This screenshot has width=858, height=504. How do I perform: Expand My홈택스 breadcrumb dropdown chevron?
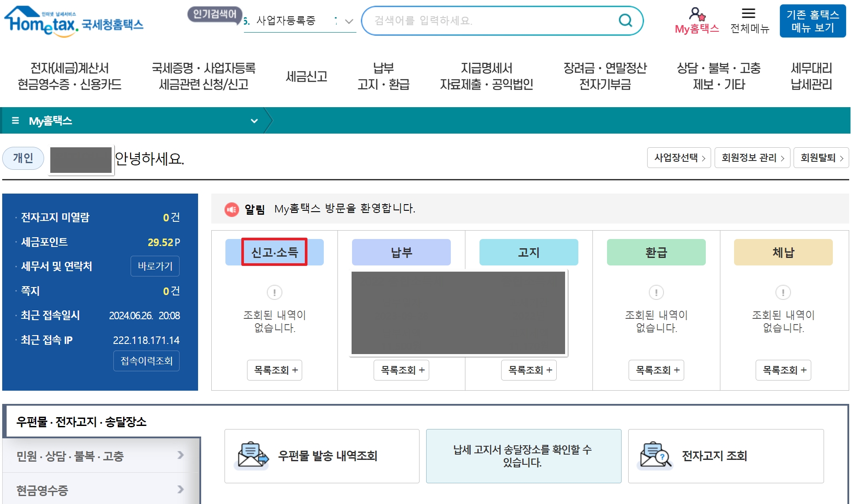click(254, 121)
